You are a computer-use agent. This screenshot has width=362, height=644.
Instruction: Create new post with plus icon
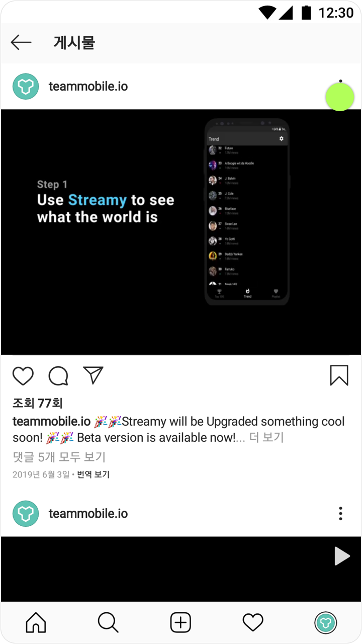(x=180, y=623)
